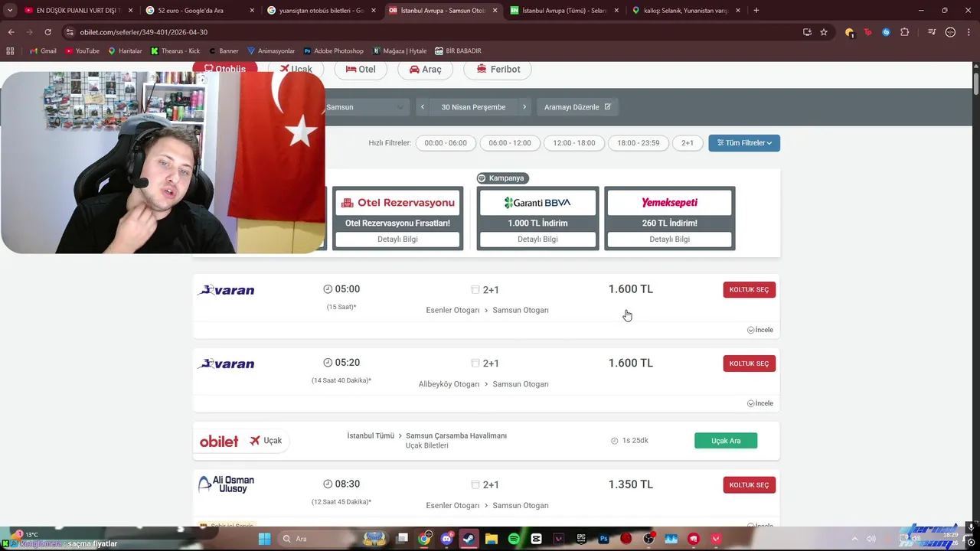This screenshot has height=551, width=980.
Task: Open CapCut from the taskbar
Action: coord(536,539)
